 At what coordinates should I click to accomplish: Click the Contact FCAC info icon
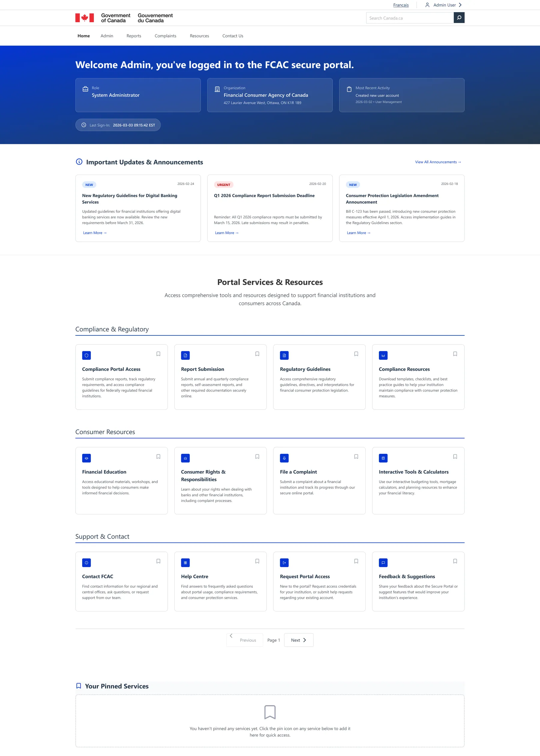click(x=86, y=563)
